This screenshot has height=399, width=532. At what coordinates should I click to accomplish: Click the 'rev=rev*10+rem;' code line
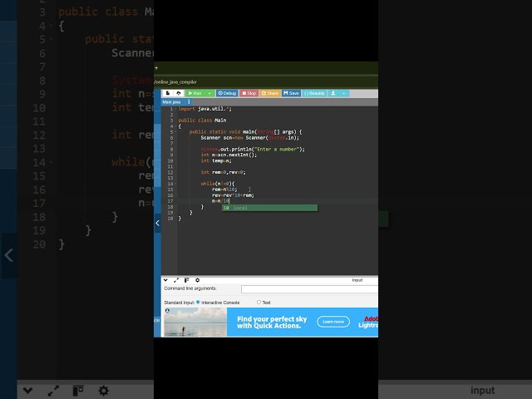click(233, 195)
